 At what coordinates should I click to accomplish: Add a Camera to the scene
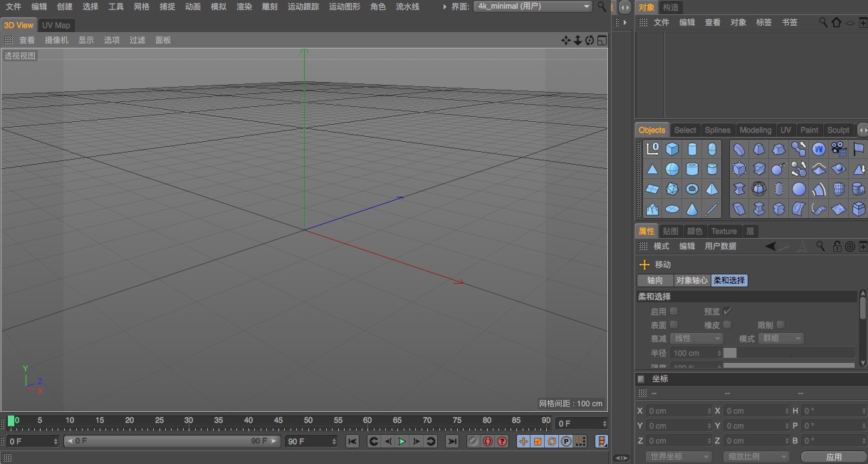tap(839, 150)
